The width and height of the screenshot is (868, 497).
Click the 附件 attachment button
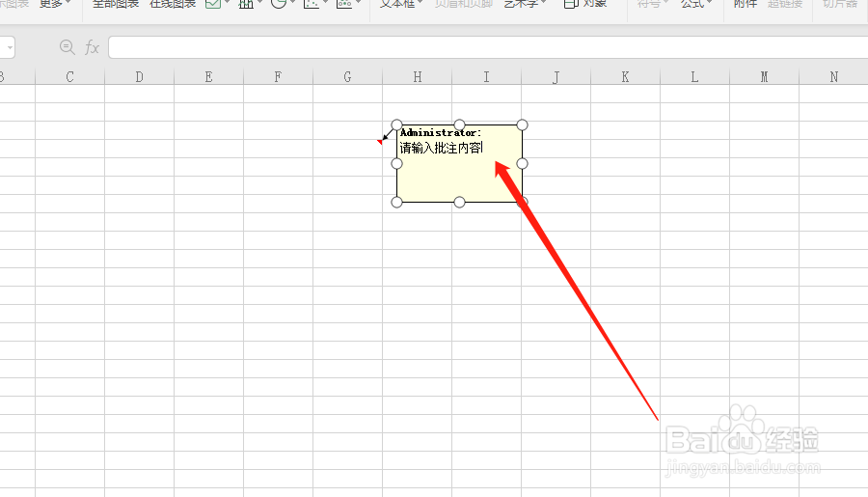pos(746,4)
